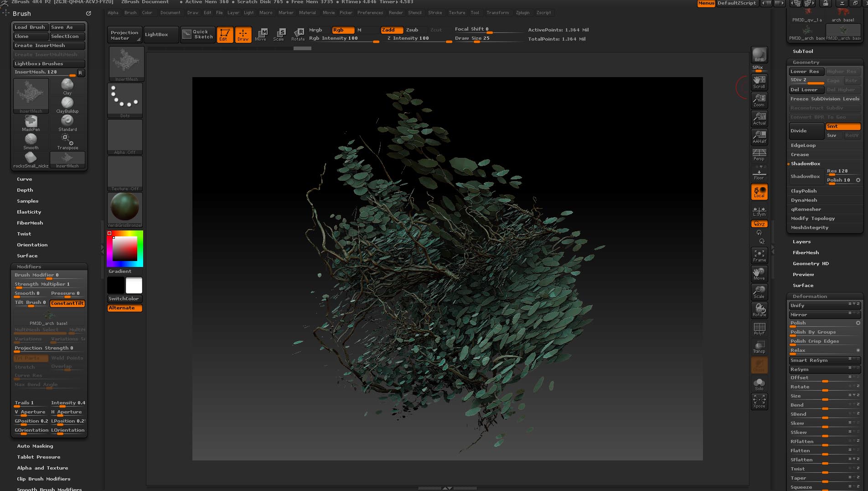Image resolution: width=868 pixels, height=491 pixels.
Task: Toggle the Rgb paint channel
Action: pos(343,30)
